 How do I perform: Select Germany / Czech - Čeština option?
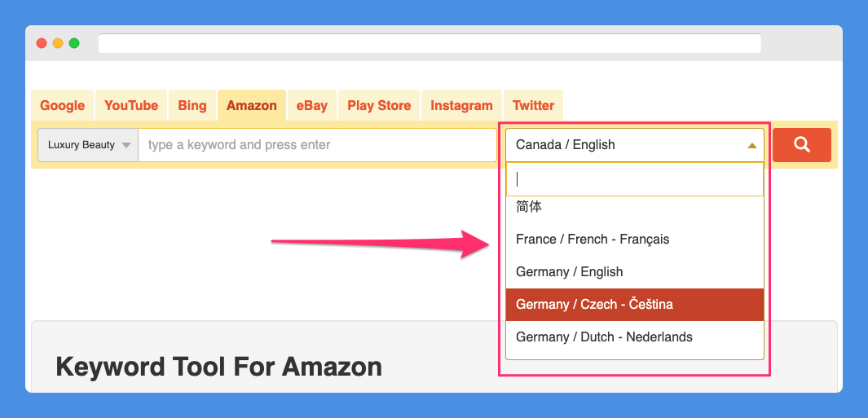point(635,305)
